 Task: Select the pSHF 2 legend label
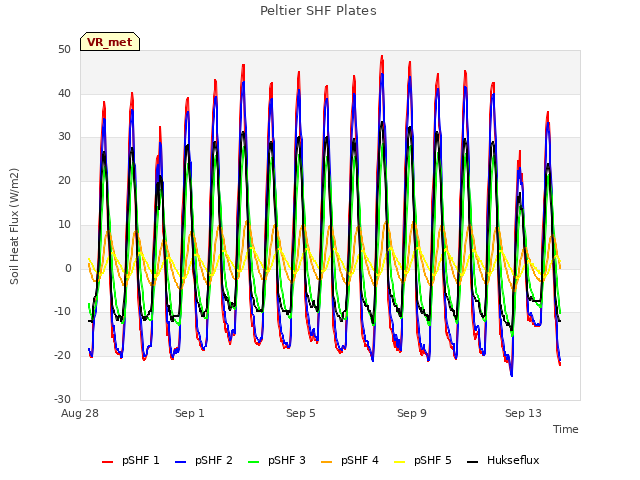point(214,460)
